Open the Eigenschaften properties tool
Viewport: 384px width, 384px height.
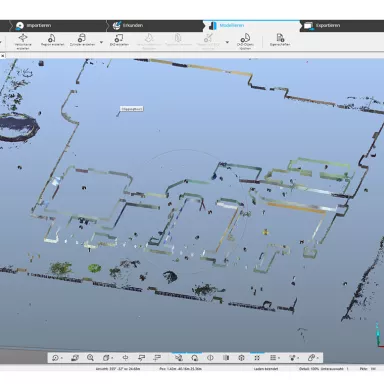click(280, 40)
